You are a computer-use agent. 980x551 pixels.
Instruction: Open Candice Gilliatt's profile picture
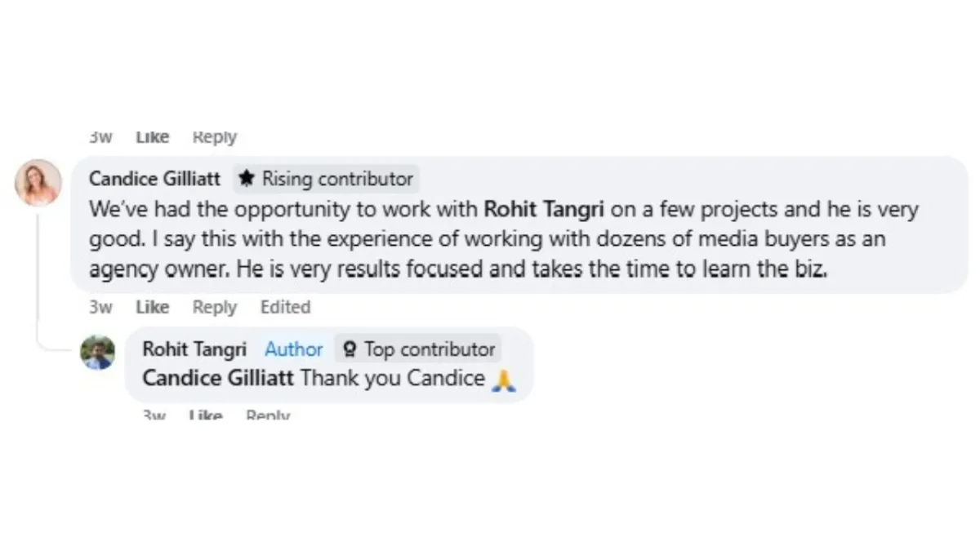coord(38,182)
